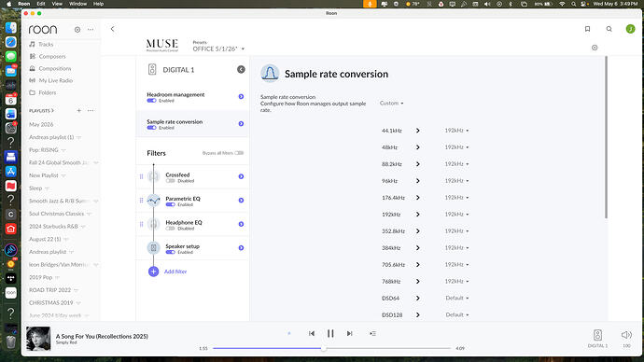
Task: Disable the Parametric EQ switch
Action: click(x=170, y=204)
